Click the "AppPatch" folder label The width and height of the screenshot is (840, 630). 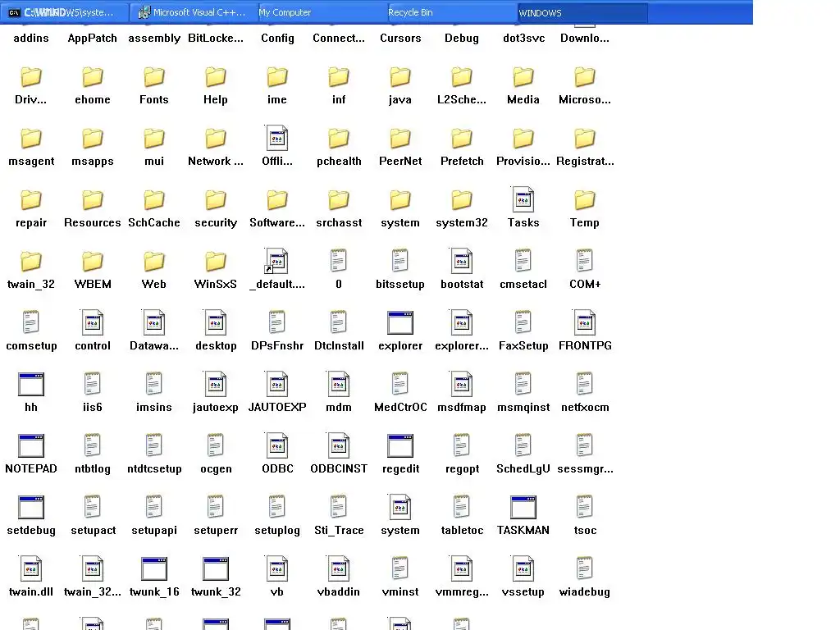click(x=92, y=38)
